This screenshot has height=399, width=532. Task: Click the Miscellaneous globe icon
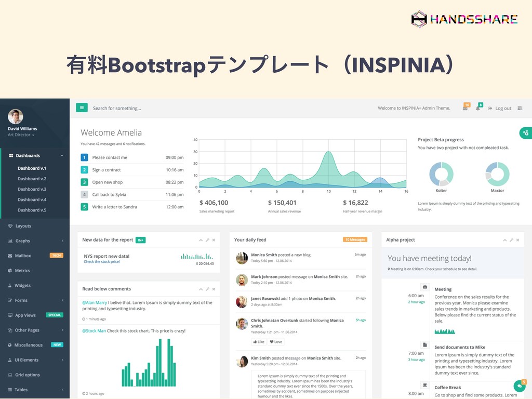(10, 345)
